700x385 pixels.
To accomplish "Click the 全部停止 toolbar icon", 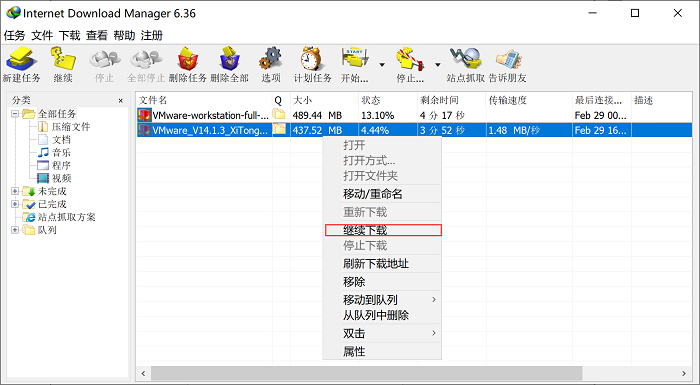I will coord(146,59).
